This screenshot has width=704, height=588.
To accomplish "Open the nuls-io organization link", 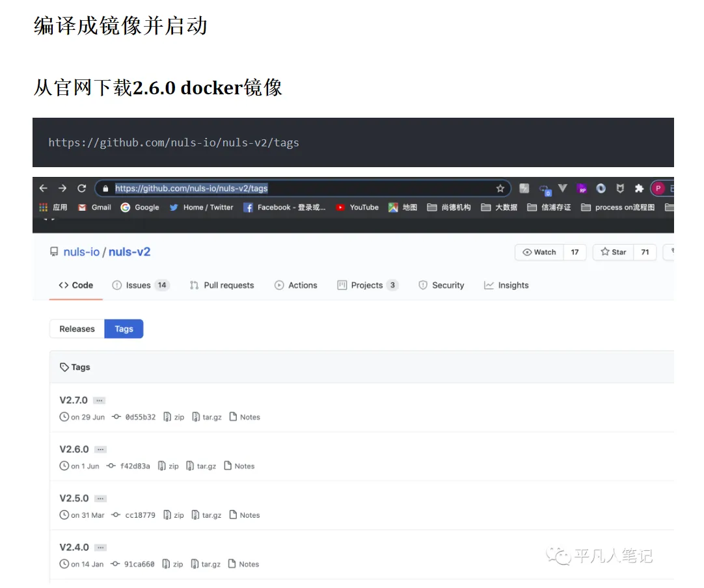I will [81, 252].
